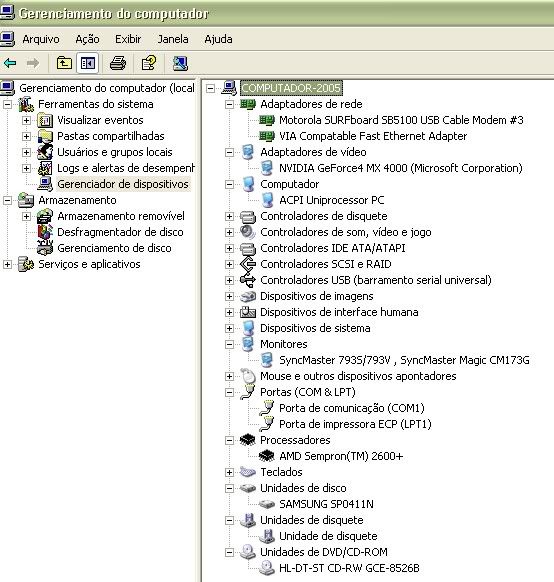This screenshot has width=554, height=582.
Task: Collapse Ferramentas do sistema node
Action: 7,104
